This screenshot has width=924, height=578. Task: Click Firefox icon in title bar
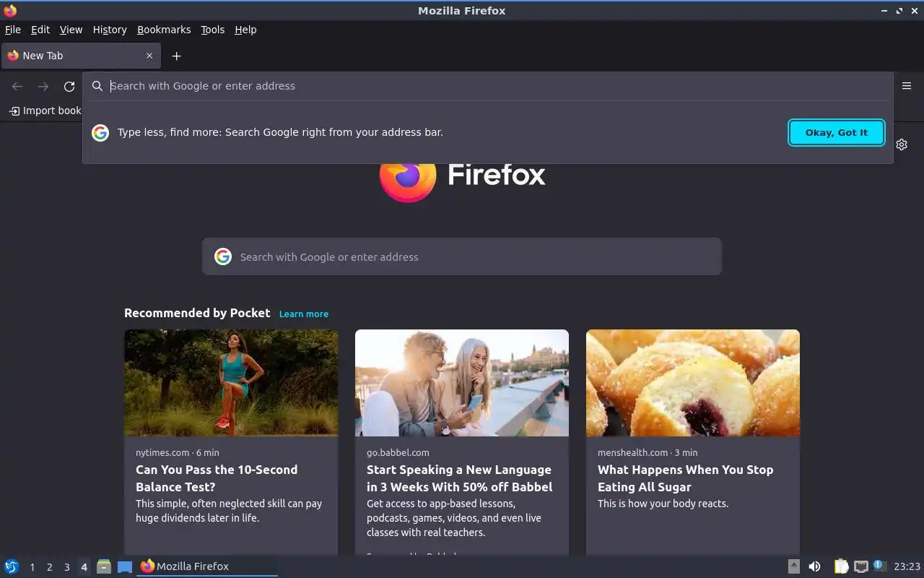tap(10, 10)
